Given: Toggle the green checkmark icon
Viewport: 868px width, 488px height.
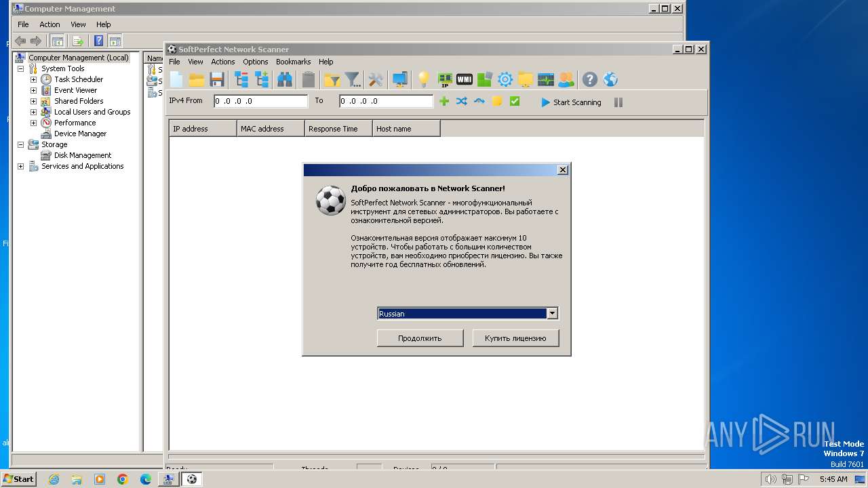Looking at the screenshot, I should 515,102.
